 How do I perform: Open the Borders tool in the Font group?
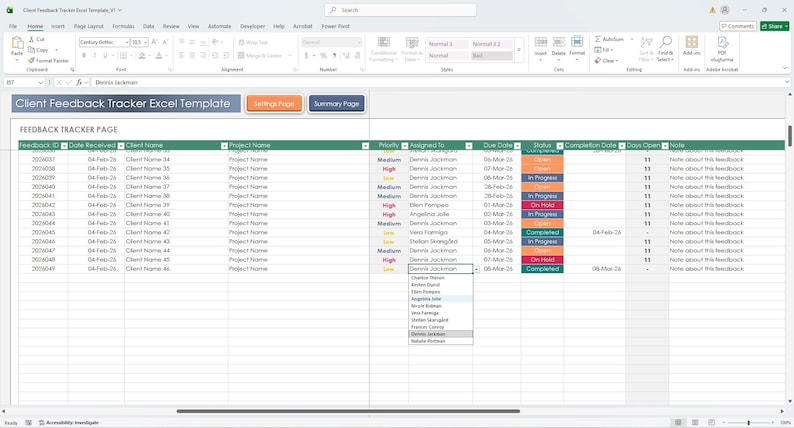pyautogui.click(x=124, y=55)
